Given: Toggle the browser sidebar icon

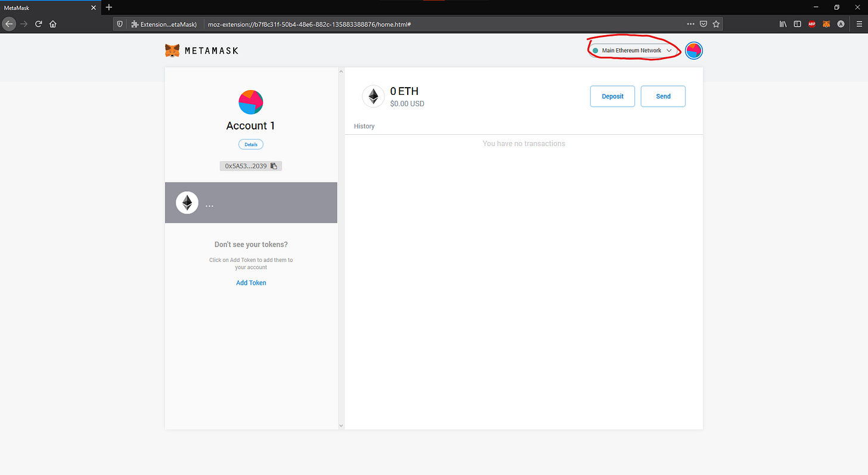Looking at the screenshot, I should pyautogui.click(x=797, y=24).
